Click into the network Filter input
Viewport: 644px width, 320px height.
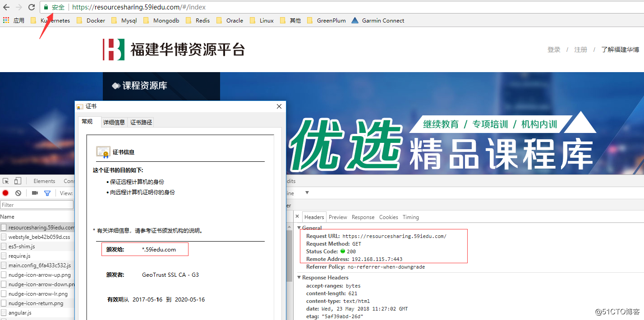click(37, 205)
